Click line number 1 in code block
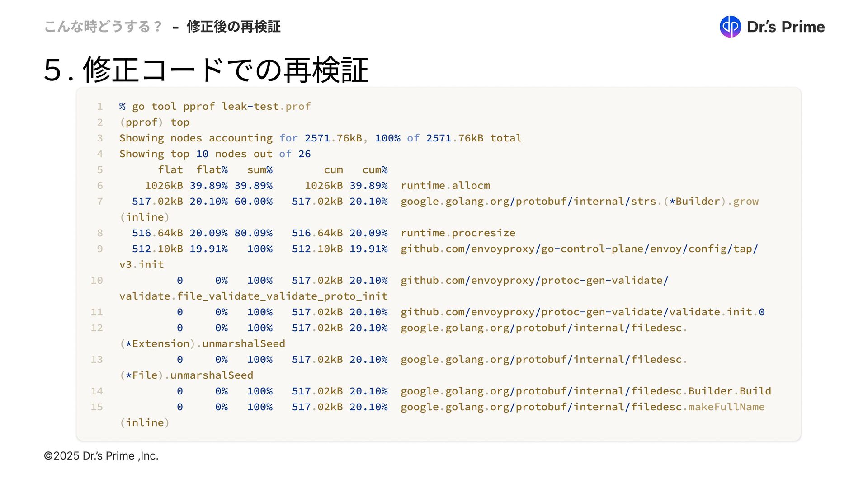 coord(100,107)
